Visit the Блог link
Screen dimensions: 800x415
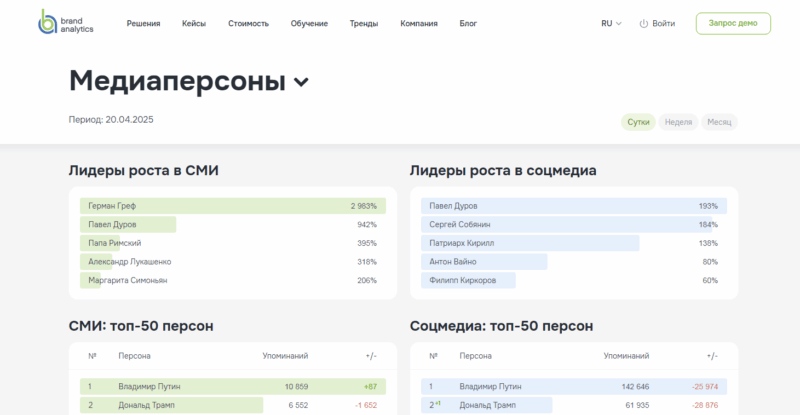click(468, 23)
